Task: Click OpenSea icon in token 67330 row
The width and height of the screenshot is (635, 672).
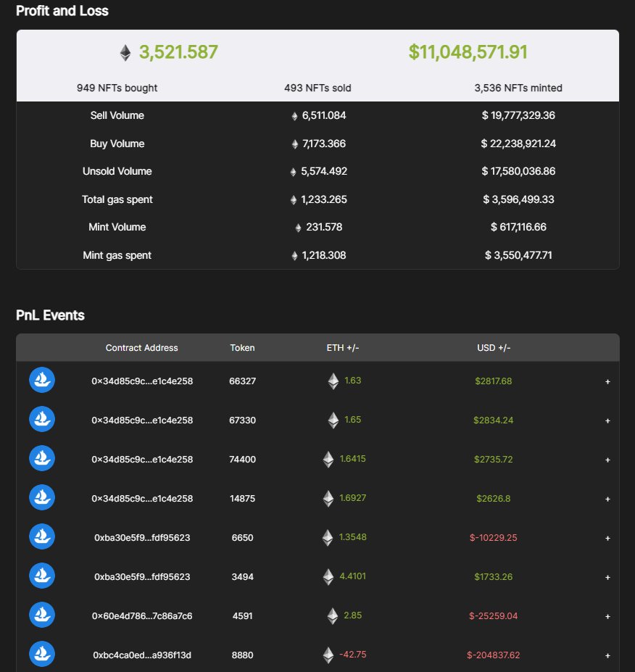Action: pyautogui.click(x=42, y=419)
